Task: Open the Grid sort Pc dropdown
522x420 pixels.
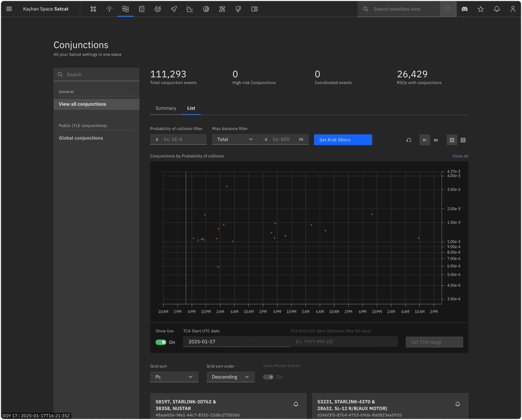Action: point(174,377)
